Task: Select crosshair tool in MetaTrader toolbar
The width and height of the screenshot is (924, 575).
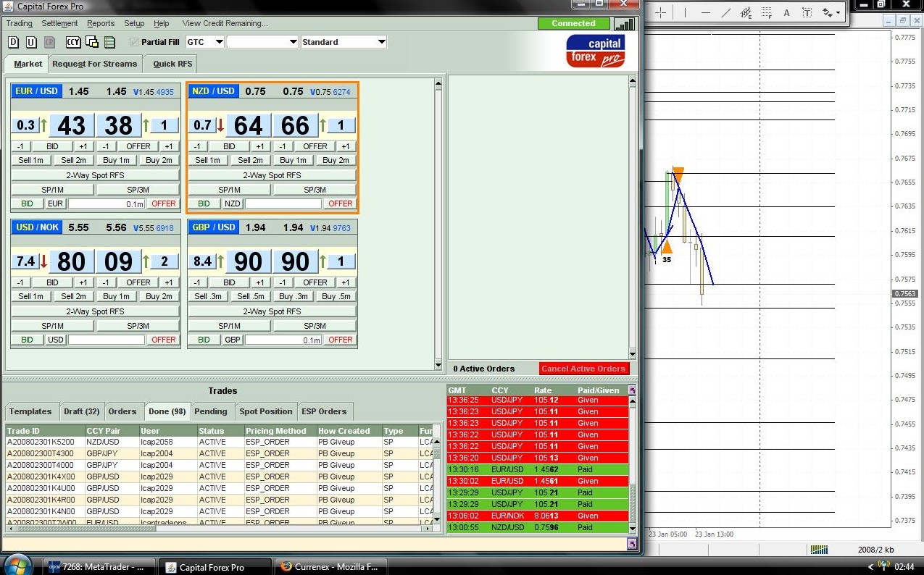Action: [660, 12]
